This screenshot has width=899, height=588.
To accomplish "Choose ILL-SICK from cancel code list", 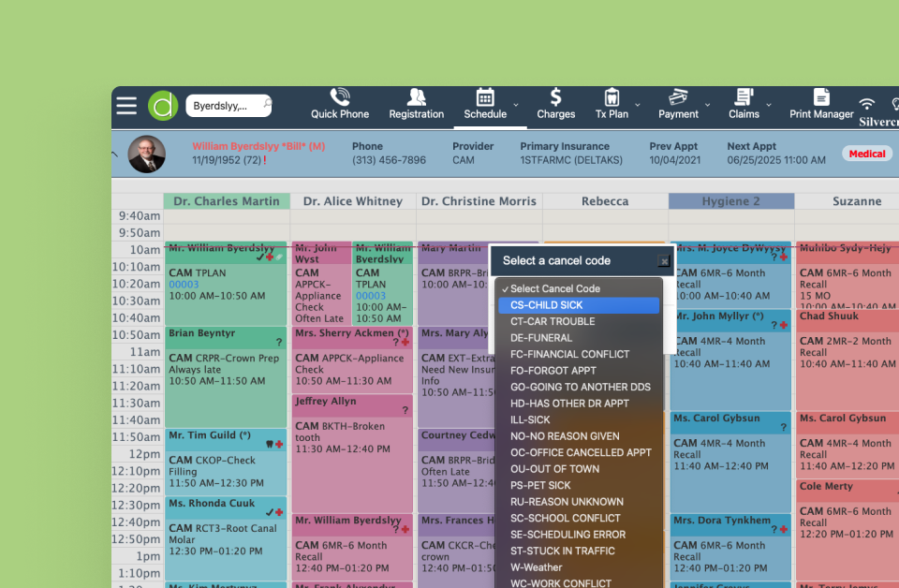I will click(530, 420).
